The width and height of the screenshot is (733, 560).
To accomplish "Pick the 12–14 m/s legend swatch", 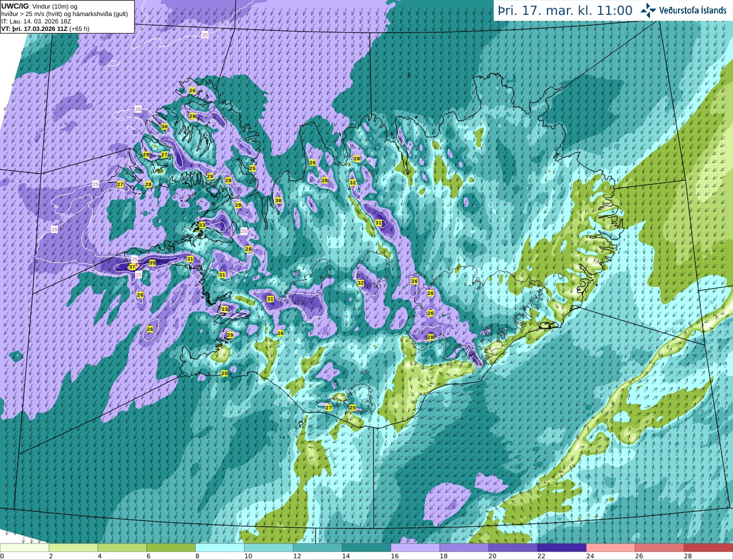I will click(x=318, y=547).
